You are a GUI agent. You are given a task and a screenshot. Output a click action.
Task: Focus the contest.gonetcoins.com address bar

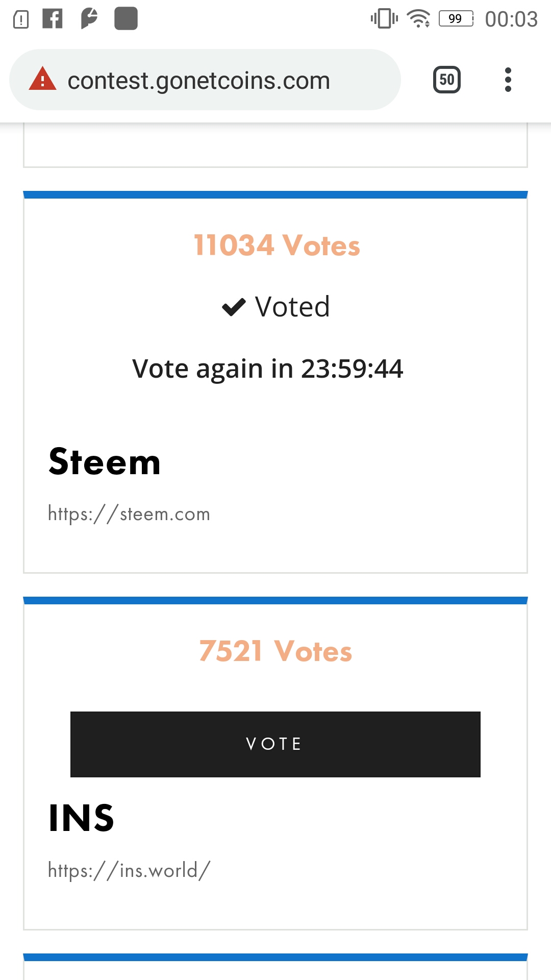pos(199,81)
